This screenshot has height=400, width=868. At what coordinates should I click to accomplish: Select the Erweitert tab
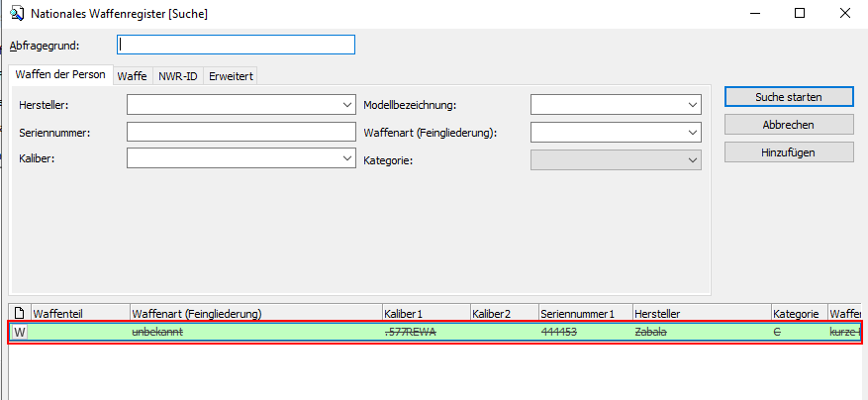click(x=231, y=76)
